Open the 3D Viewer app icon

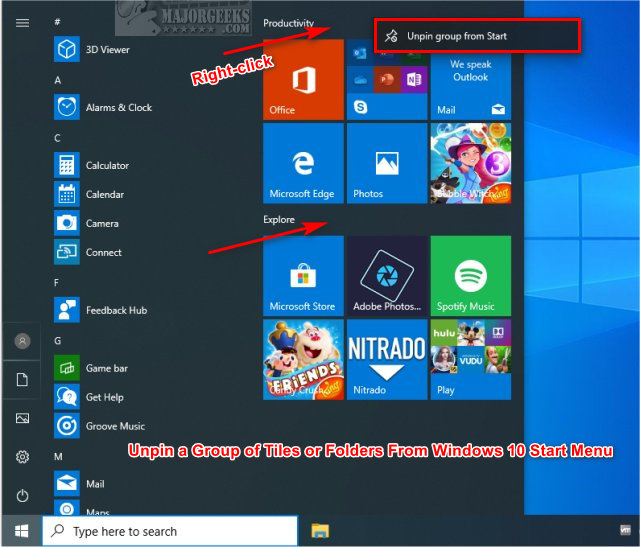(x=67, y=49)
